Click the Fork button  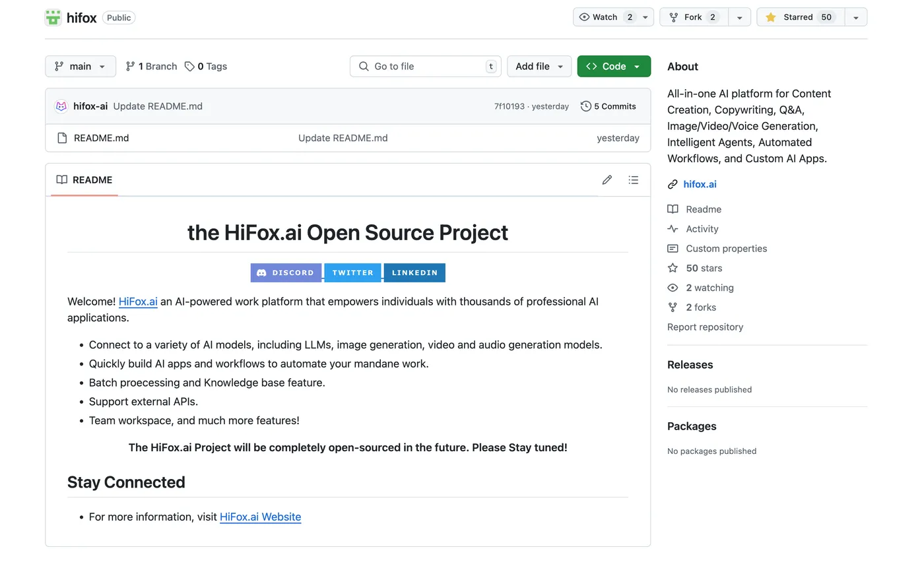tap(693, 17)
